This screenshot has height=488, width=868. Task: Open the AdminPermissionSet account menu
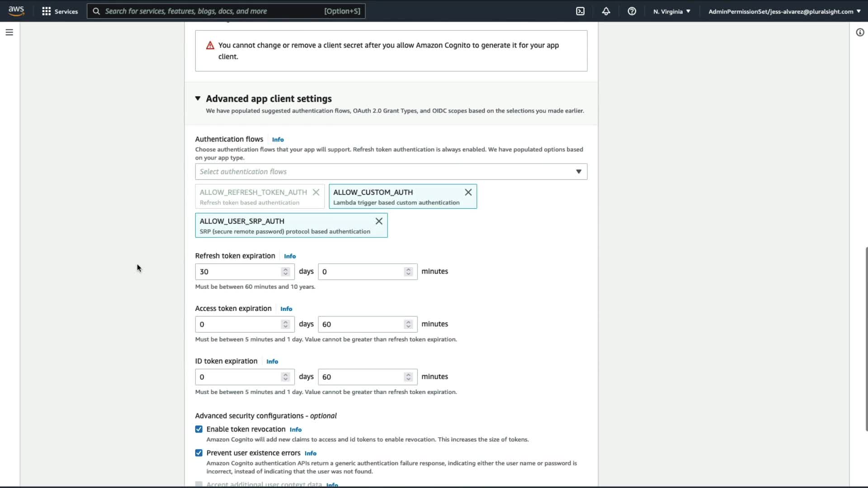point(784,11)
